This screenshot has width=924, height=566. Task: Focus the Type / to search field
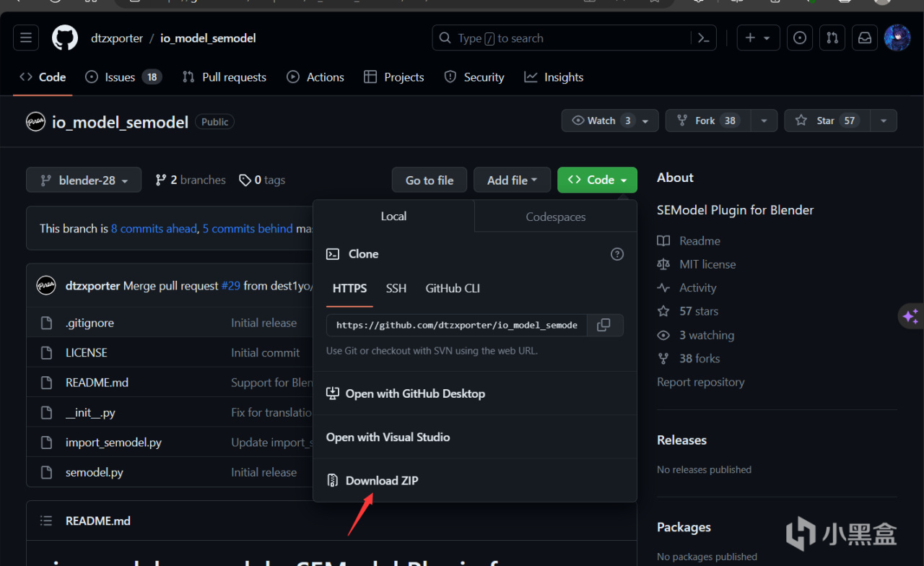coord(561,38)
